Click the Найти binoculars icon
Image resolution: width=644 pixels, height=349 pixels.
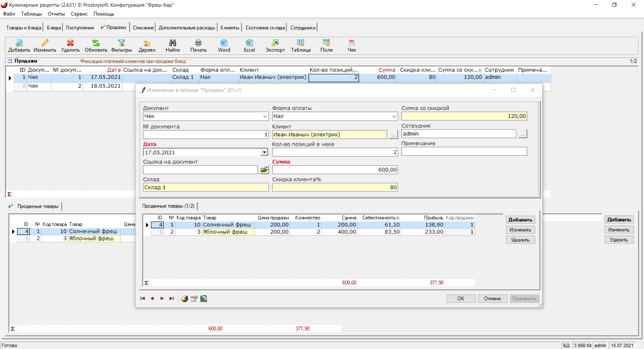click(172, 46)
